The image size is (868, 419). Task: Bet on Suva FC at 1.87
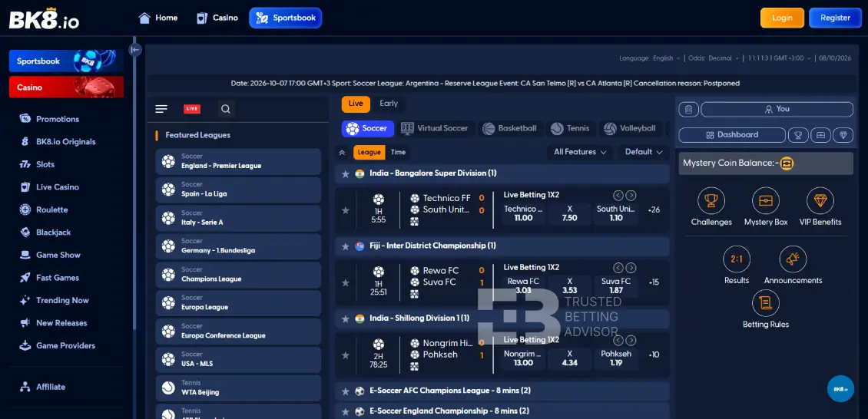point(615,285)
